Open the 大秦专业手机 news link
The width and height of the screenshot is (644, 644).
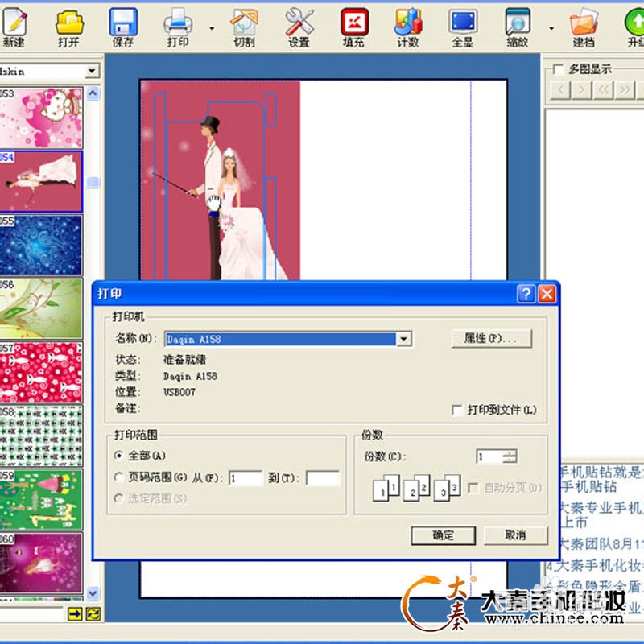[x=601, y=515]
